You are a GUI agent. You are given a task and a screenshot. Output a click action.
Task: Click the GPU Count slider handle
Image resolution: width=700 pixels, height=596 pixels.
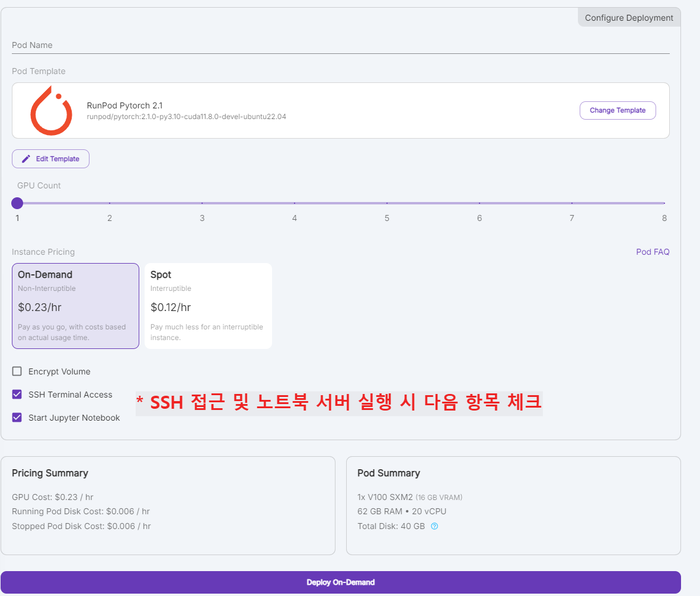coord(17,203)
